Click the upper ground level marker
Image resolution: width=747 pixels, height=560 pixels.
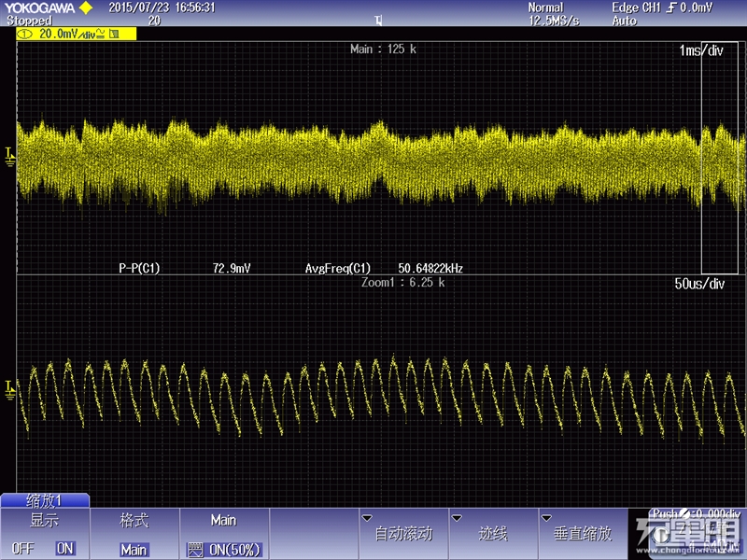tap(9, 157)
